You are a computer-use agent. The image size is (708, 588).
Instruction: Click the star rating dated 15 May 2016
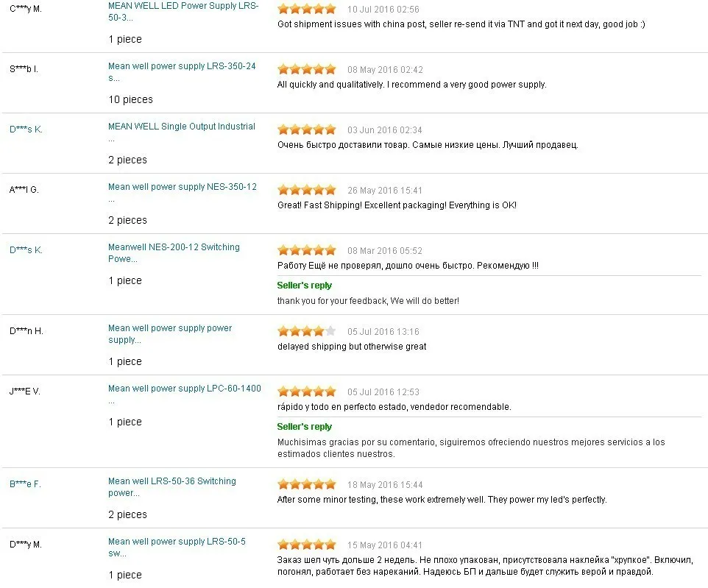[x=306, y=545]
